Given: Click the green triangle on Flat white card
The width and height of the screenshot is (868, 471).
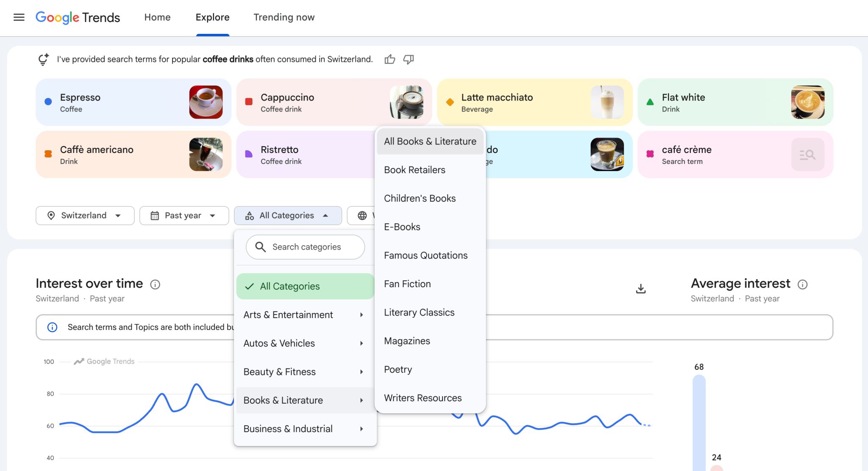Looking at the screenshot, I should click(650, 102).
